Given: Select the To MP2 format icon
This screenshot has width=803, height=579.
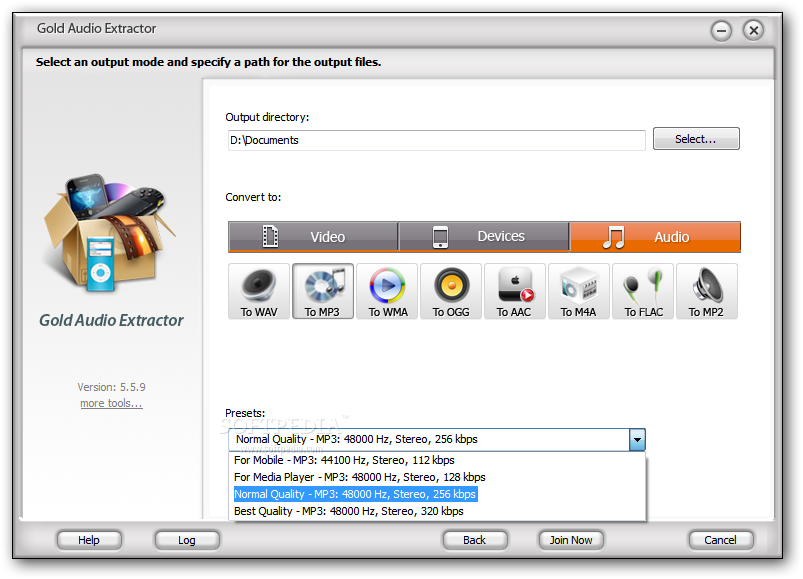Looking at the screenshot, I should coord(707,291).
